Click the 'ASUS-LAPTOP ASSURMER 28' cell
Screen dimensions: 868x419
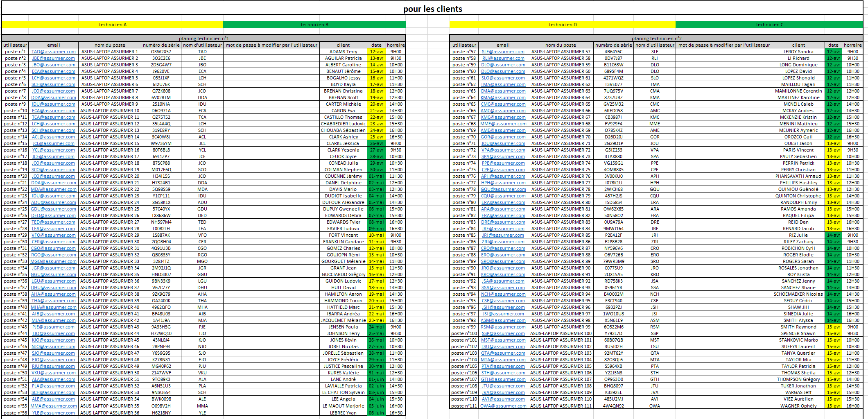click(x=110, y=229)
